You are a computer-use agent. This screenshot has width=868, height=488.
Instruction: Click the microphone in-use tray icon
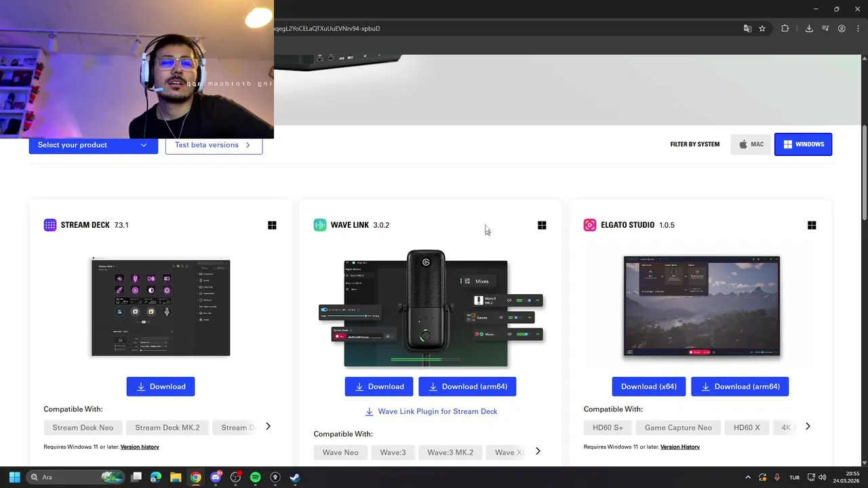(x=777, y=477)
